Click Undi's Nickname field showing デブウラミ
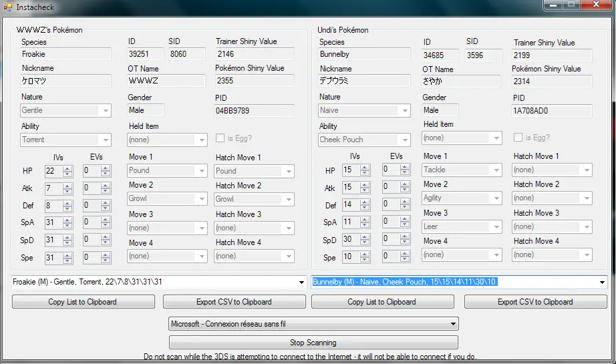 [x=364, y=81]
